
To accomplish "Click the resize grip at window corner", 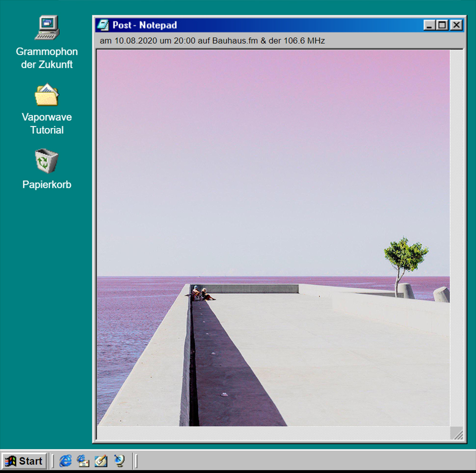I will point(457,434).
